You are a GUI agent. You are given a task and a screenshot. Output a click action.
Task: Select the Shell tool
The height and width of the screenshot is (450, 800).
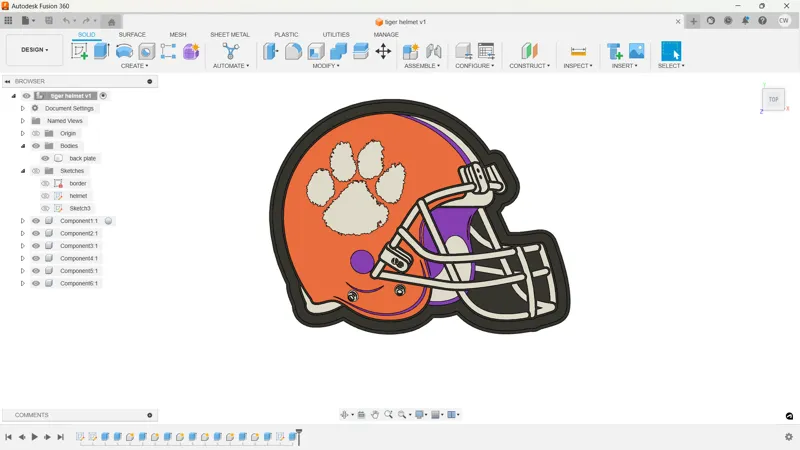tap(316, 51)
